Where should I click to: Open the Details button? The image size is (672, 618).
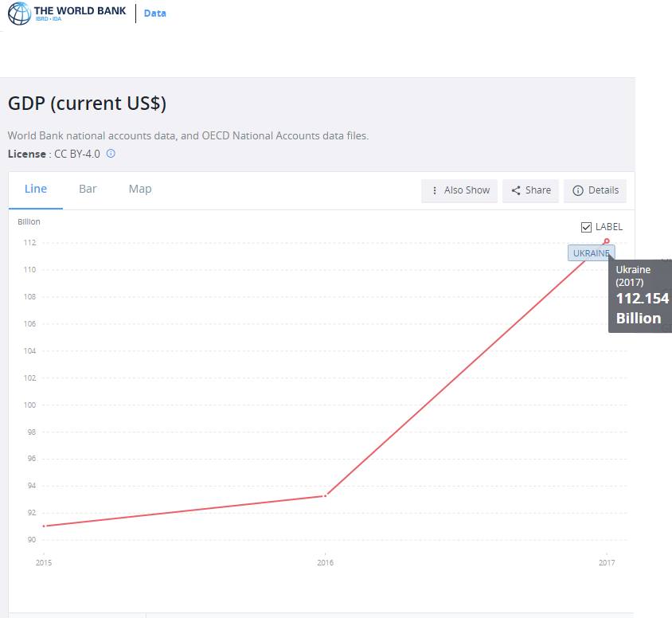596,190
